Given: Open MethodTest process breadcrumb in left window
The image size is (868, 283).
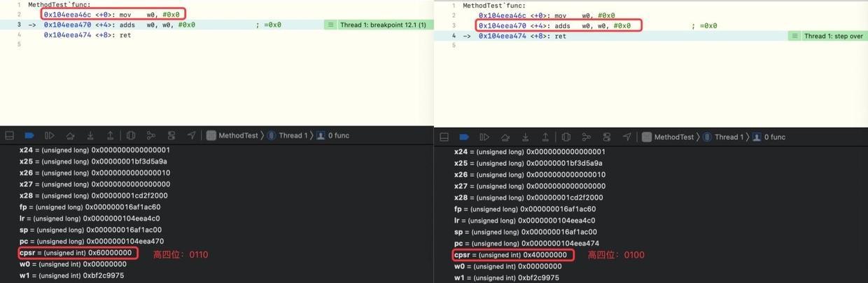Looking at the screenshot, I should coord(232,136).
